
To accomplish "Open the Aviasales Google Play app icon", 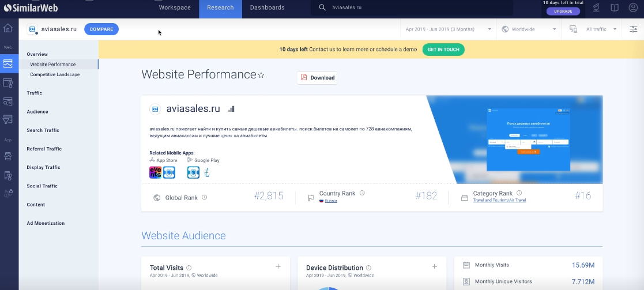I will [194, 172].
